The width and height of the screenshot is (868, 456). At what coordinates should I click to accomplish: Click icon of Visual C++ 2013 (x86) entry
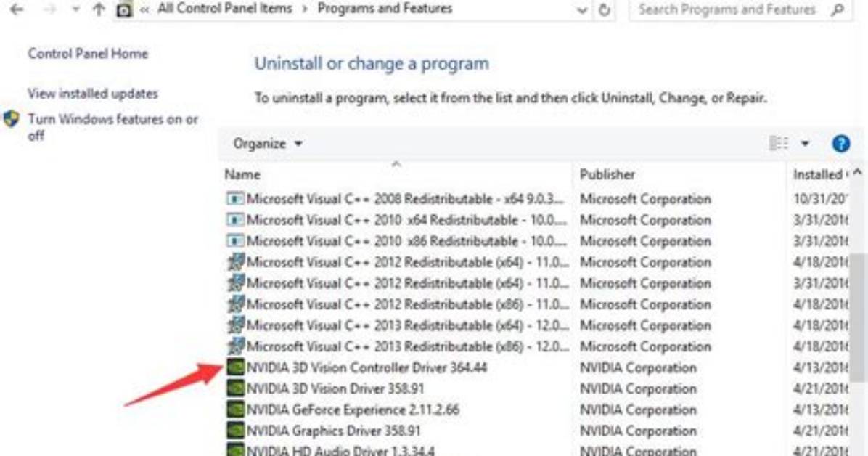click(235, 346)
